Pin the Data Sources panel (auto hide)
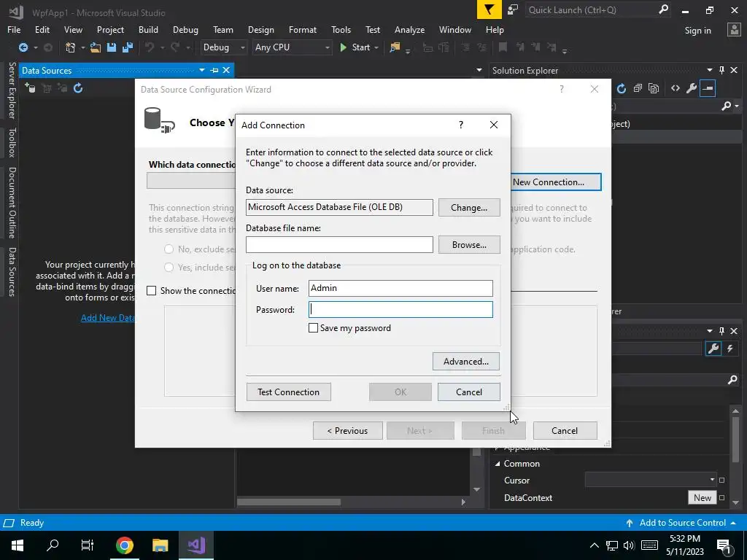This screenshot has height=560, width=747. (214, 71)
